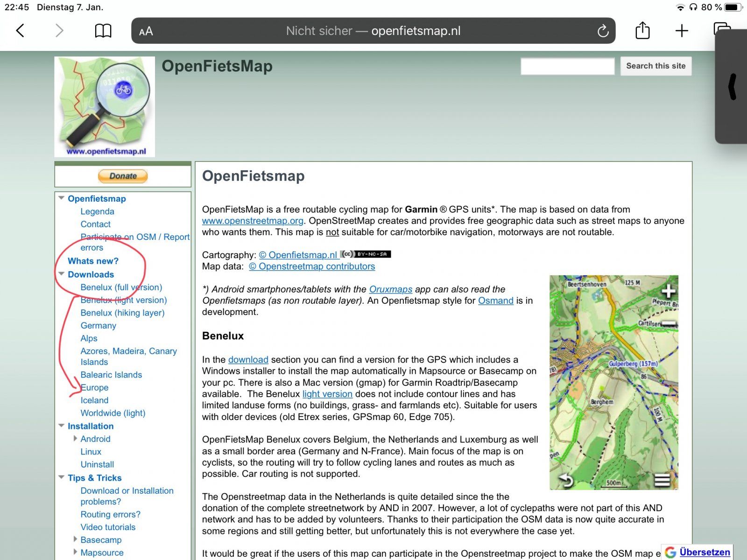Open the AA reader text-size menu

click(146, 31)
